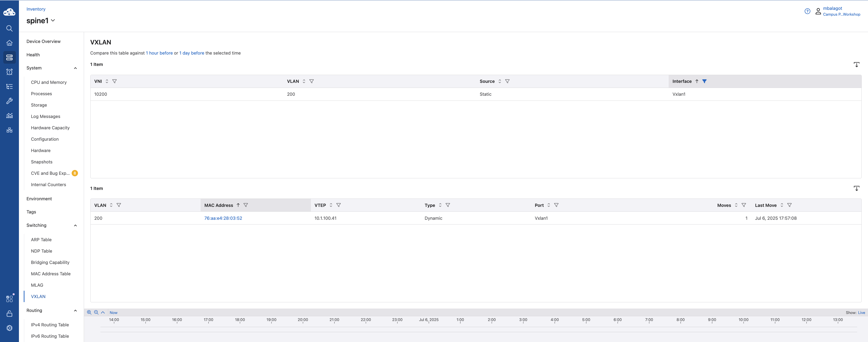Toggle sort on Moves column

(x=736, y=205)
